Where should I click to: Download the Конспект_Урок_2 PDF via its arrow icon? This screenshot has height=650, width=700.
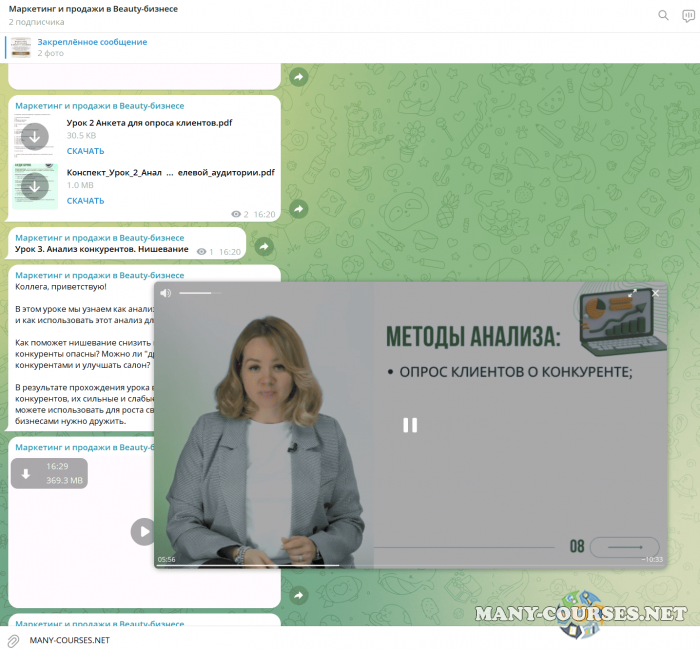coord(35,186)
